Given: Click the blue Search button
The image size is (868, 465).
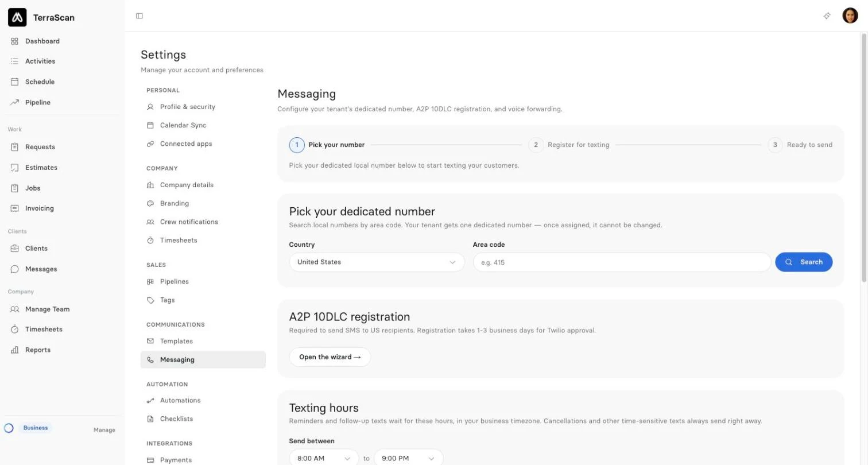Looking at the screenshot, I should tap(804, 262).
